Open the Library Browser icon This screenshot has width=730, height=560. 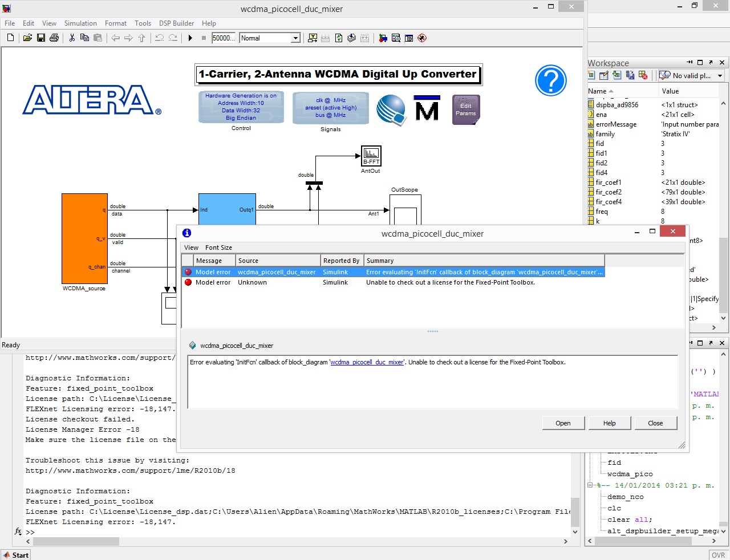(x=383, y=38)
